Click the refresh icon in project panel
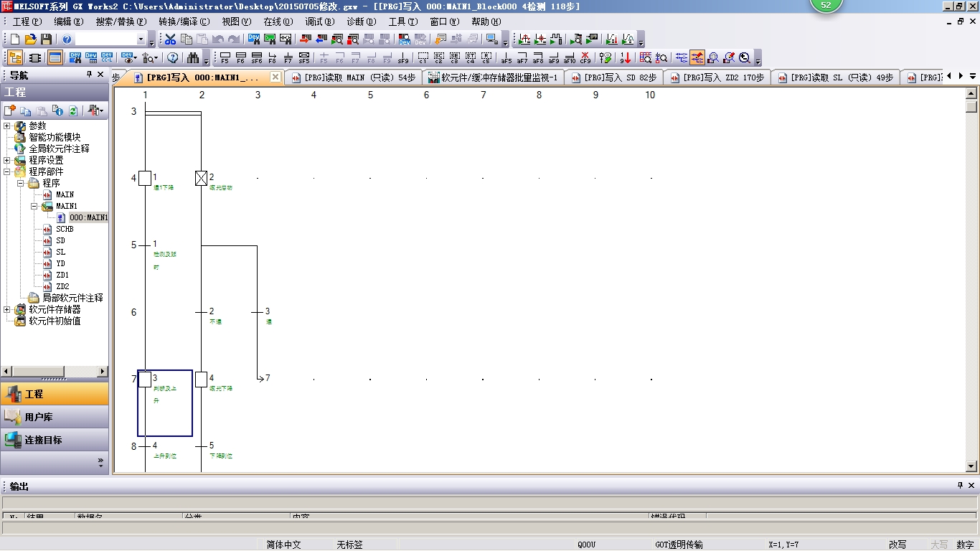980x551 pixels. (x=72, y=110)
